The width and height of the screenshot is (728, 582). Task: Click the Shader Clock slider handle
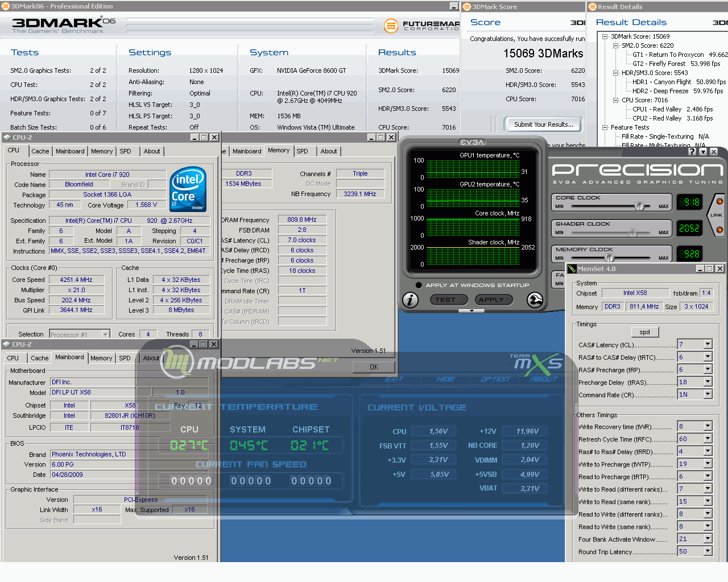click(632, 232)
